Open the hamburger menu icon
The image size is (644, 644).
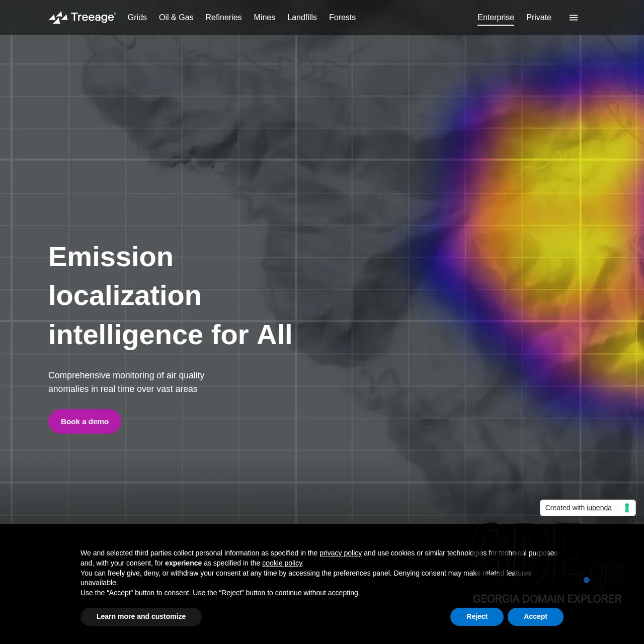point(573,17)
